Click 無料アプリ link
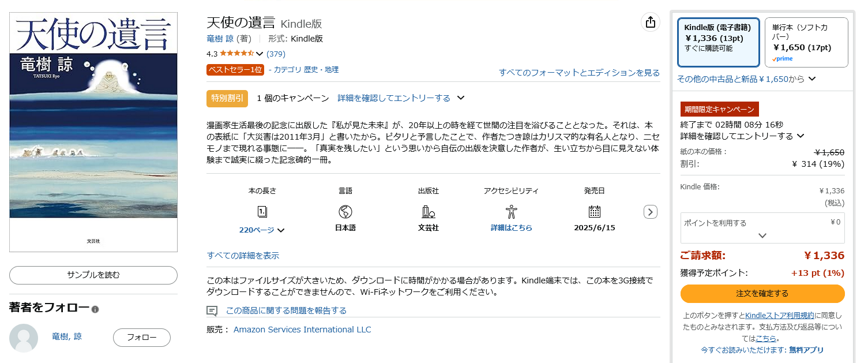The height and width of the screenshot is (363, 868). click(x=806, y=350)
